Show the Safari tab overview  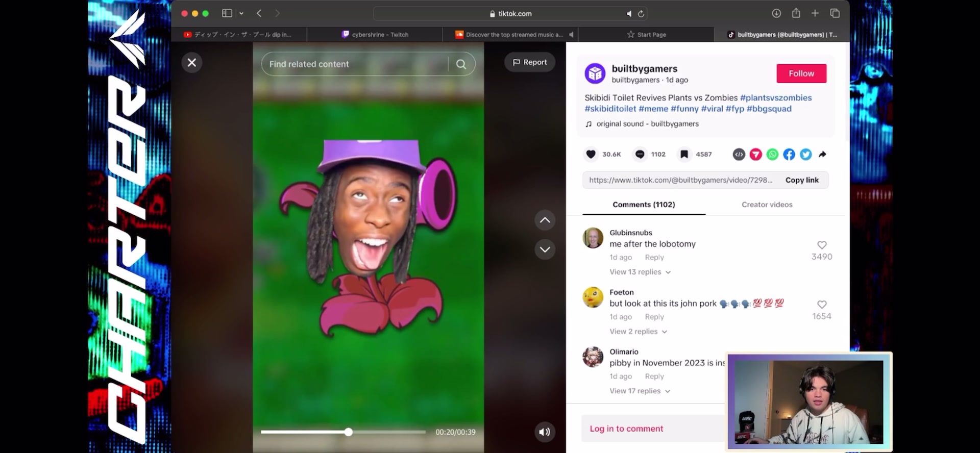pyautogui.click(x=835, y=13)
